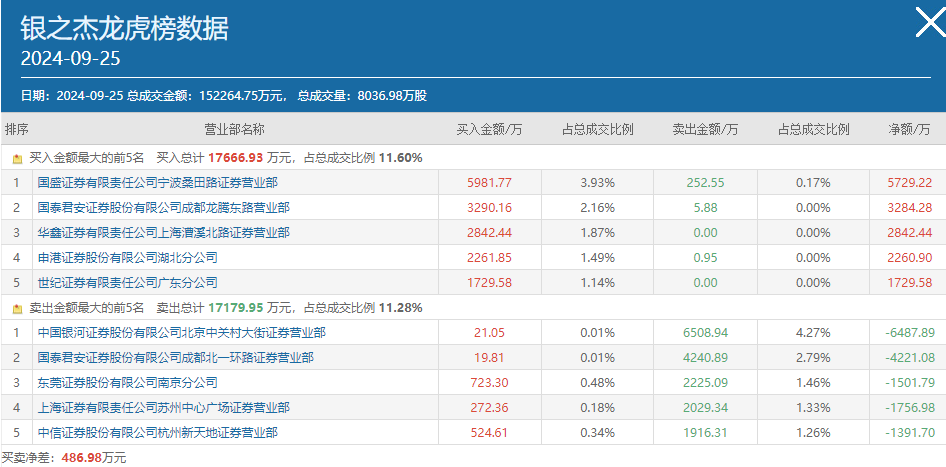
Task: Select buy amount 5981.77 cell
Action: 489,182
